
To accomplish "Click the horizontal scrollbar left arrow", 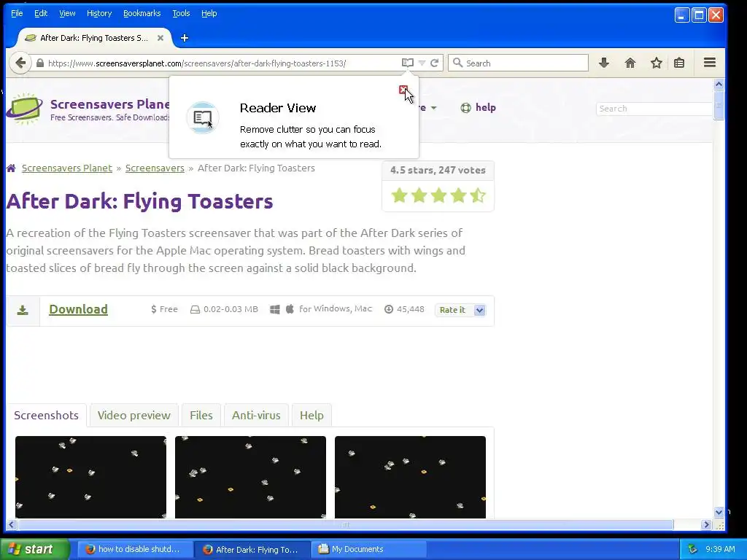I will point(12,525).
